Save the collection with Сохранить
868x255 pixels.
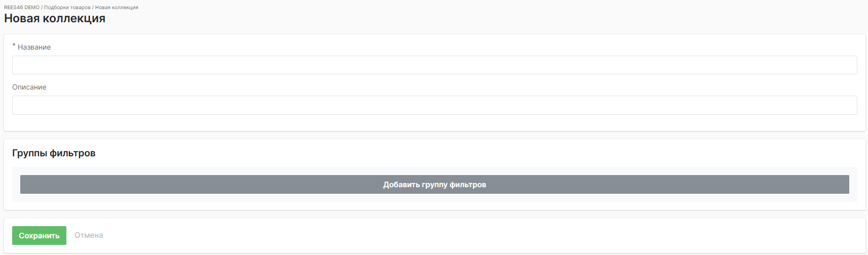(x=39, y=236)
